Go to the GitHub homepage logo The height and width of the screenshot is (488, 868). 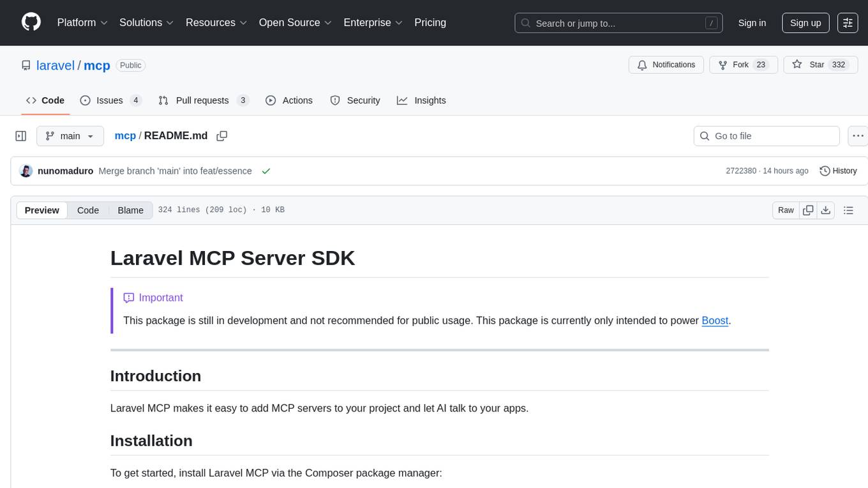click(31, 22)
